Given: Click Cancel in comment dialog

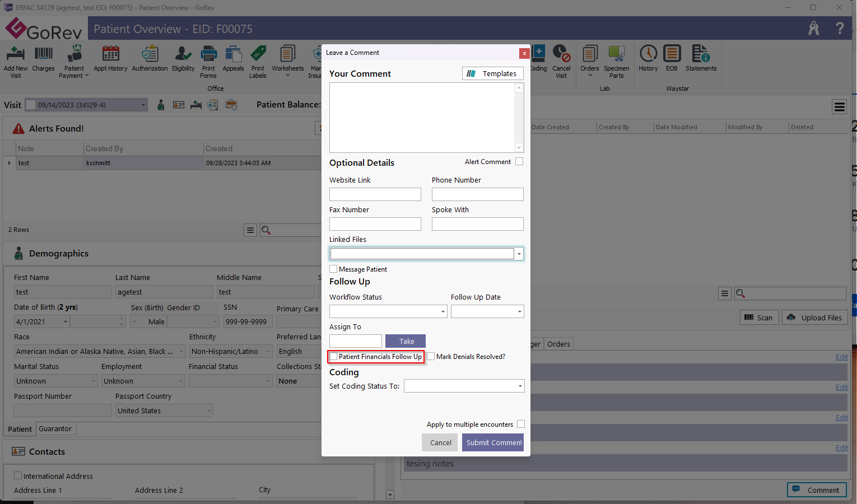Looking at the screenshot, I should pos(440,442).
